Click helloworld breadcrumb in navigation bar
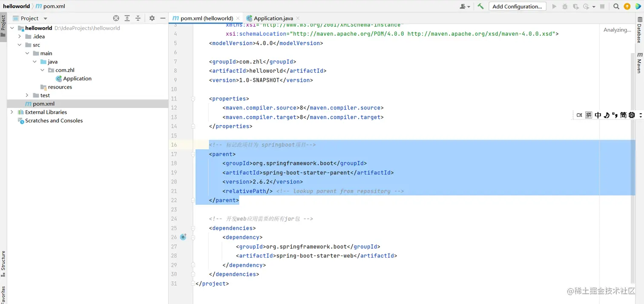This screenshot has height=304, width=644. (17, 6)
